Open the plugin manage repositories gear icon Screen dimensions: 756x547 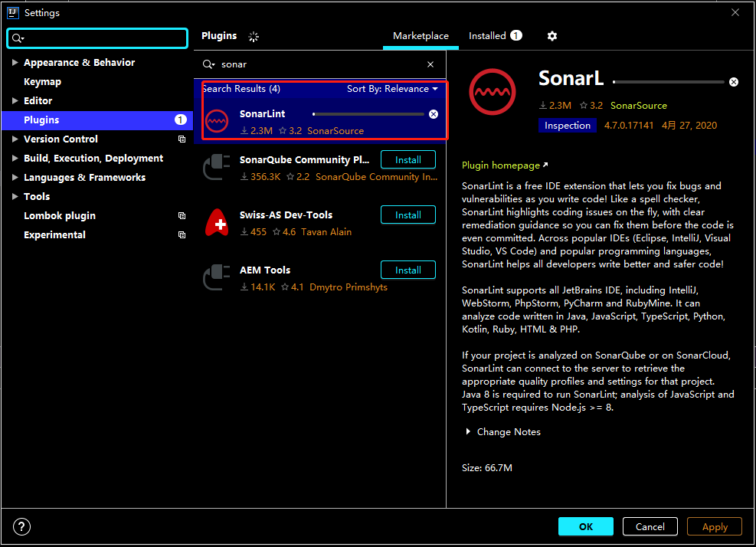(551, 36)
